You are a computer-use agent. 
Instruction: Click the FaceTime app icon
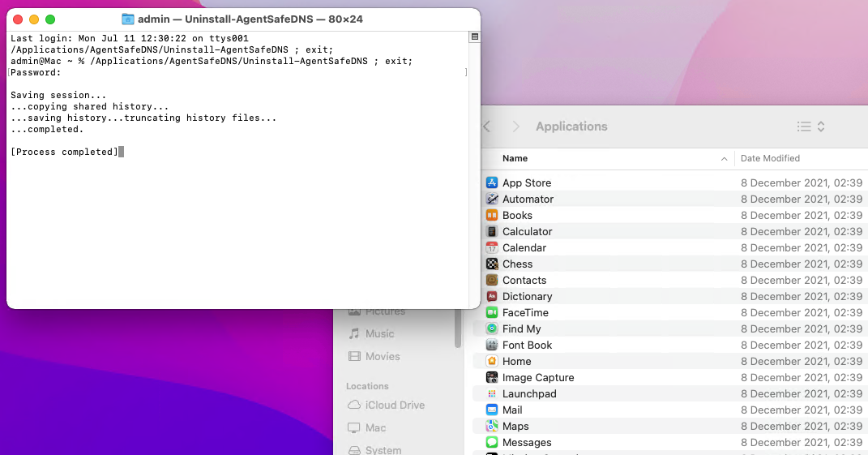click(x=492, y=312)
